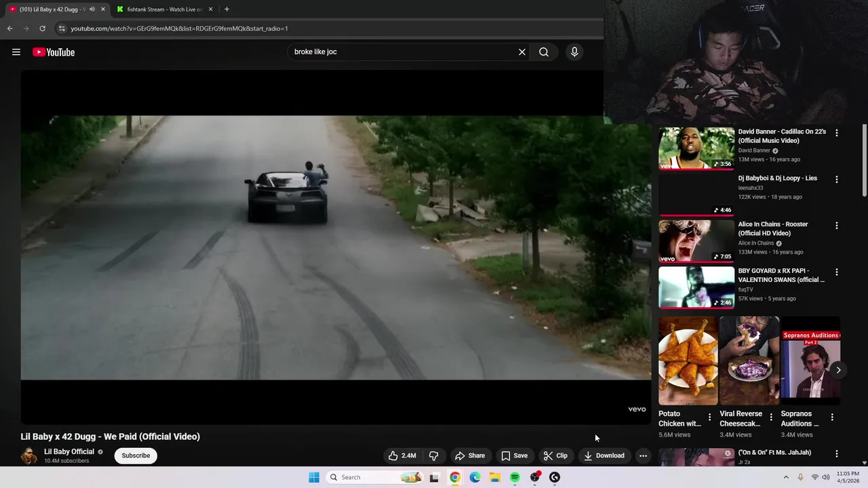Open Microsoft Edge from the taskbar

click(x=475, y=477)
